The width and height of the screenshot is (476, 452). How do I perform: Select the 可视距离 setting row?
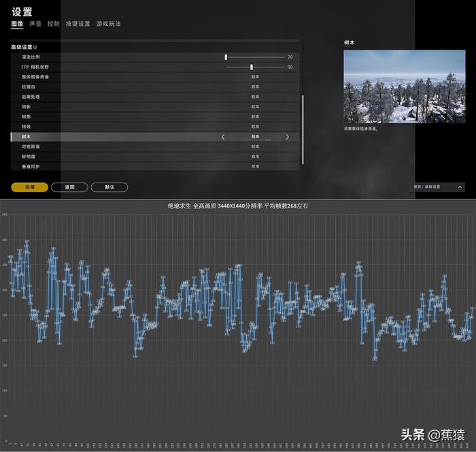click(x=155, y=146)
